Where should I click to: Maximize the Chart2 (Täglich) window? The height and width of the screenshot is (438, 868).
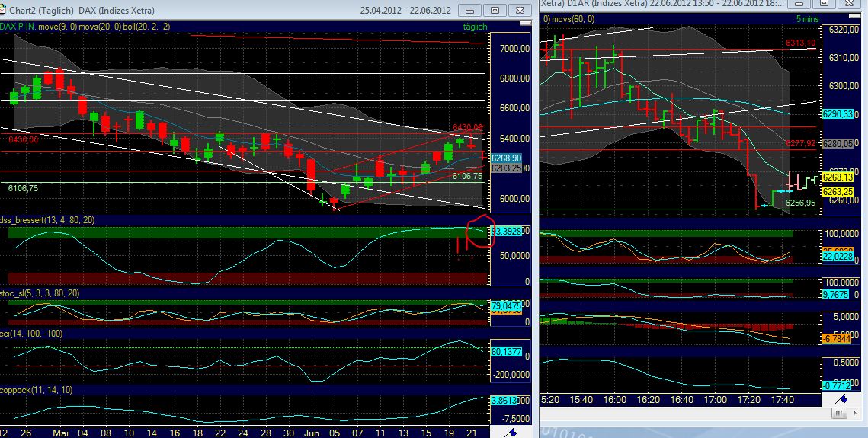495,10
